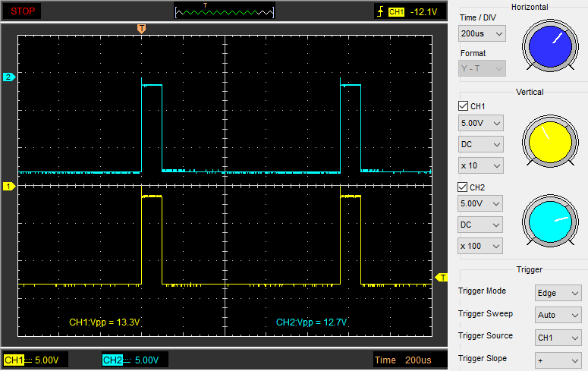Viewport: 588px width, 371px height.
Task: Disable the CH1 channel checkbox
Action: pos(464,106)
